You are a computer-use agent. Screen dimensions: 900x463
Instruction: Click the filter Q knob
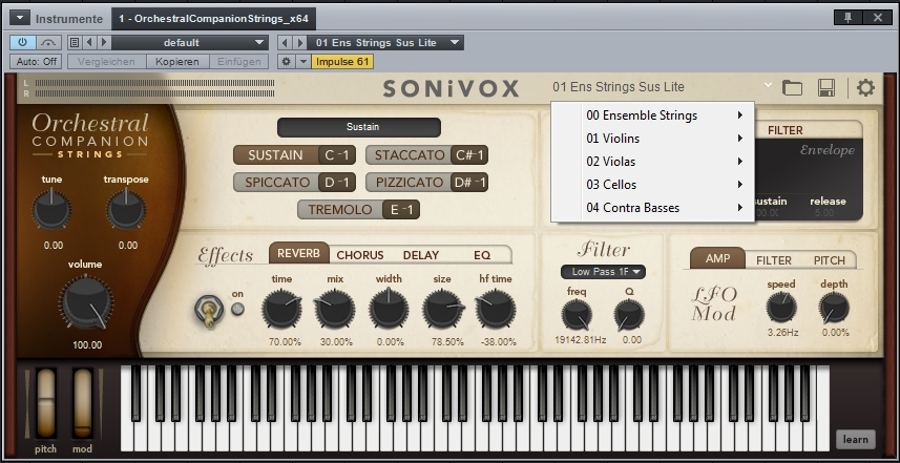pos(629,315)
